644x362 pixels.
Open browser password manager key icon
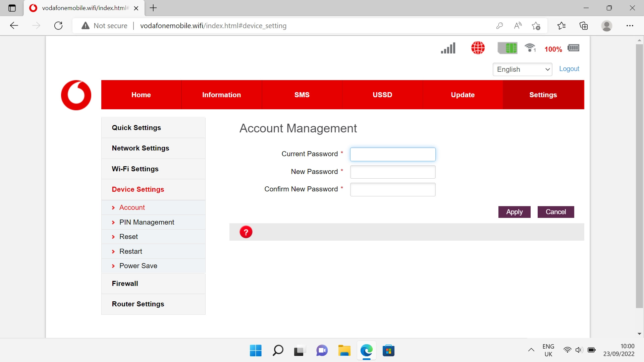(x=499, y=26)
